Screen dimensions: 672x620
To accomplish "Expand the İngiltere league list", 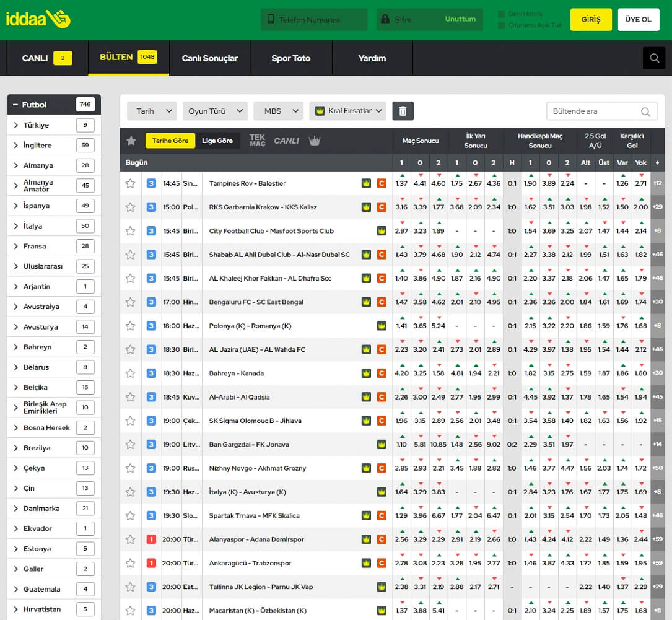I will click(x=54, y=146).
